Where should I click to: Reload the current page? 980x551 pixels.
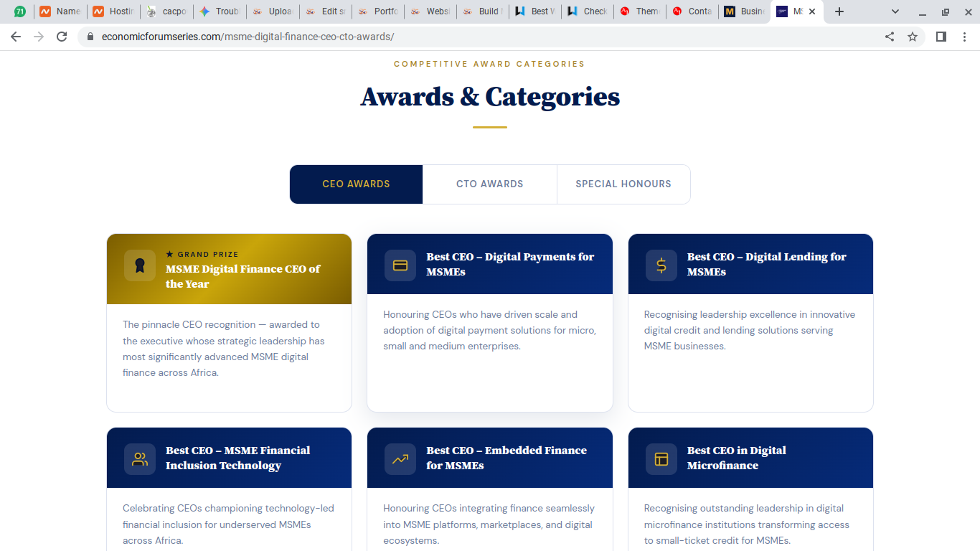(62, 37)
